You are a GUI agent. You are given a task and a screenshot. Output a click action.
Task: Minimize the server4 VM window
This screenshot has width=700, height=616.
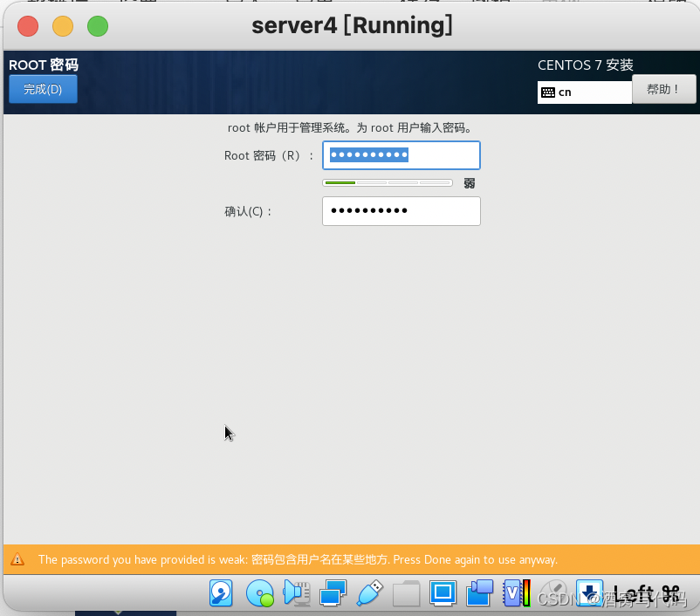(63, 26)
